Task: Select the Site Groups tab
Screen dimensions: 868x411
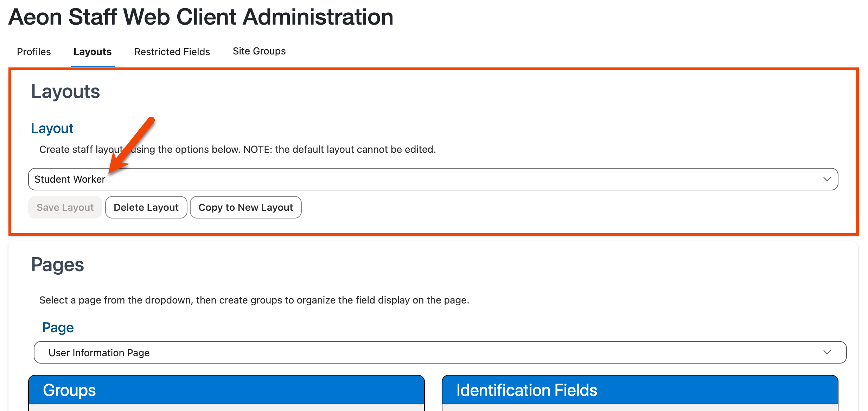Action: 259,51
